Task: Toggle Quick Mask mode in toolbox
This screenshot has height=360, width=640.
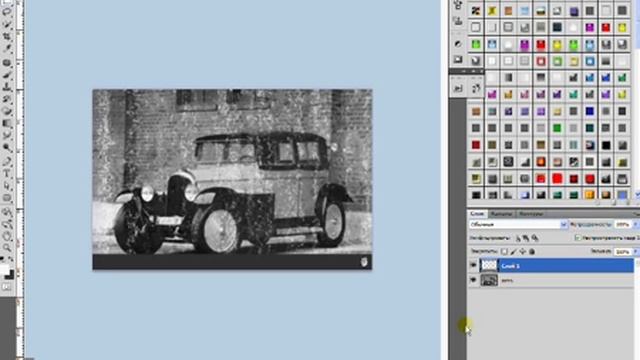Action: pyautogui.click(x=7, y=287)
